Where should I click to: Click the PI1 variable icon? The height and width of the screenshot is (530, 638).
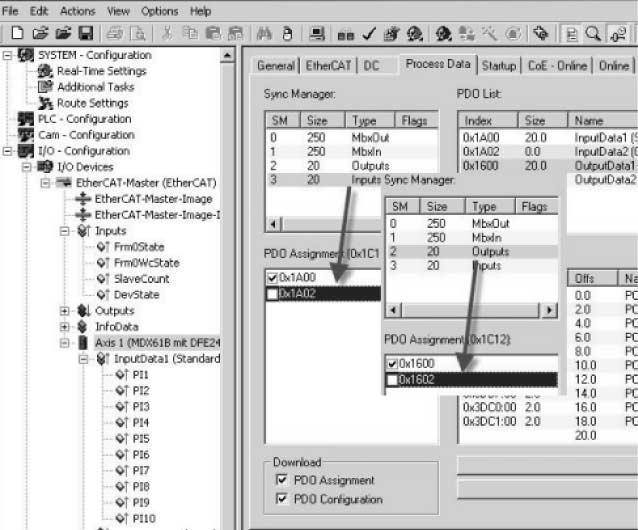tap(122, 375)
